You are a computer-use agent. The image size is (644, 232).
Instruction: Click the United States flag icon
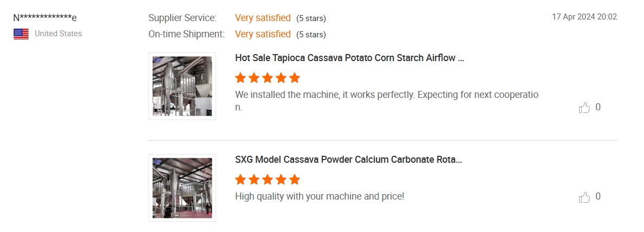click(x=21, y=34)
